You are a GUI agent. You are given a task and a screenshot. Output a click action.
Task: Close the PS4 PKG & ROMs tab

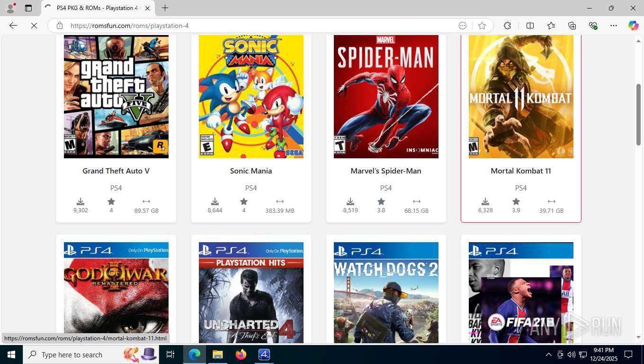click(148, 8)
